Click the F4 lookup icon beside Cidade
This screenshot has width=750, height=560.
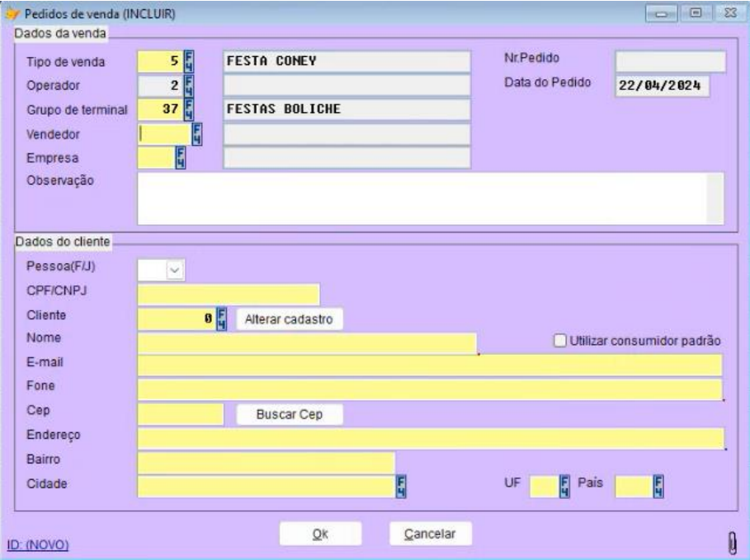point(402,486)
